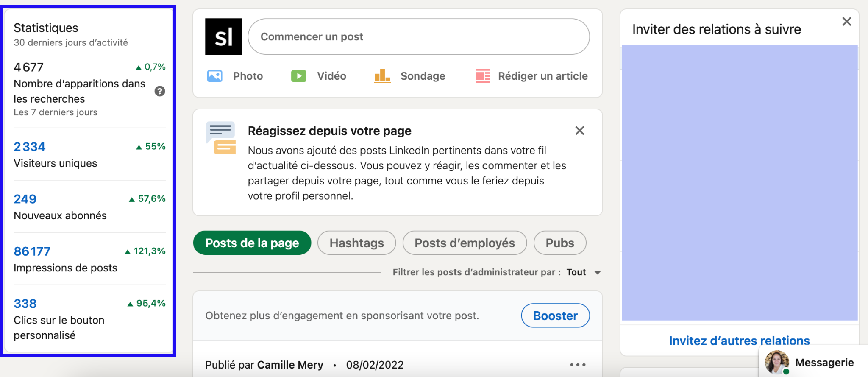Expand the Tout filter dropdown
This screenshot has width=868, height=377.
tap(584, 272)
